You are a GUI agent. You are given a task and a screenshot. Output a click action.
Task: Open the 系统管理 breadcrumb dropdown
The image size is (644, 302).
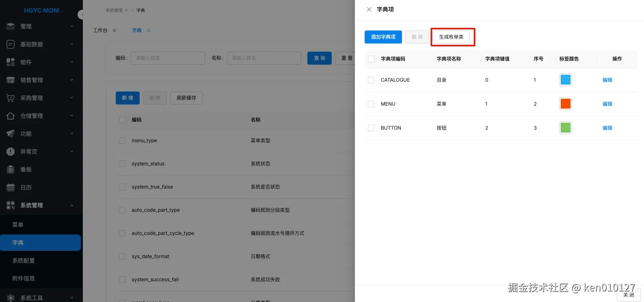click(117, 10)
